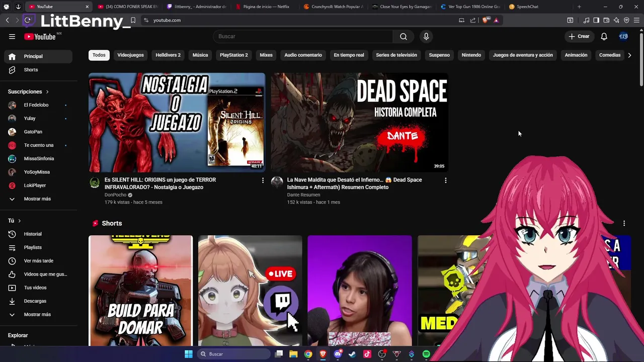
Task: Open Discord from the taskbar
Action: click(338, 354)
